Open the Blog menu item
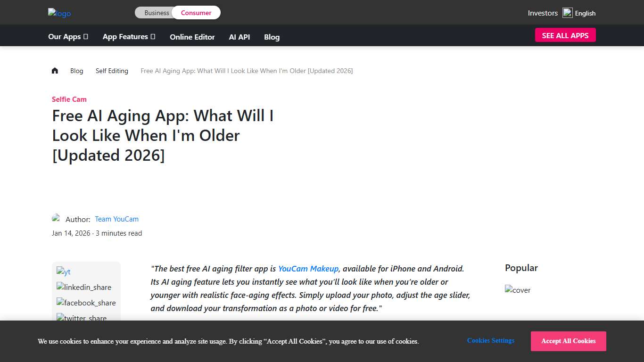The height and width of the screenshot is (362, 644). click(x=272, y=37)
